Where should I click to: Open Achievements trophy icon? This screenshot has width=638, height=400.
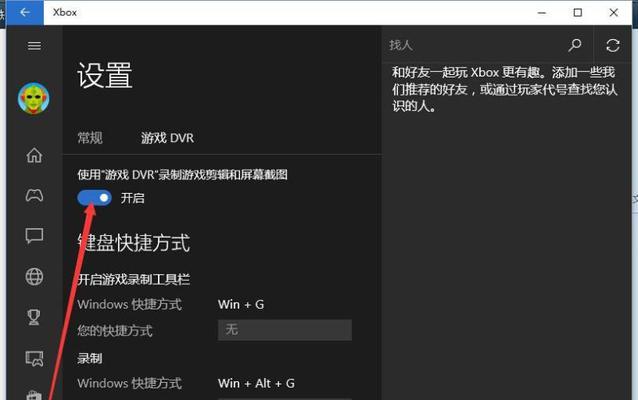[x=34, y=317]
